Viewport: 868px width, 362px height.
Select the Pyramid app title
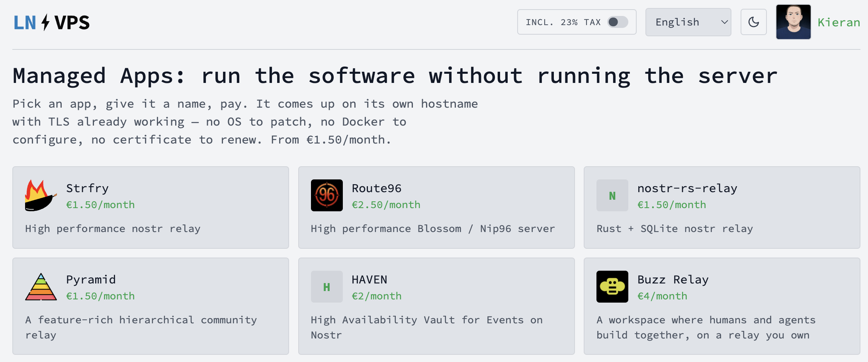click(x=91, y=279)
